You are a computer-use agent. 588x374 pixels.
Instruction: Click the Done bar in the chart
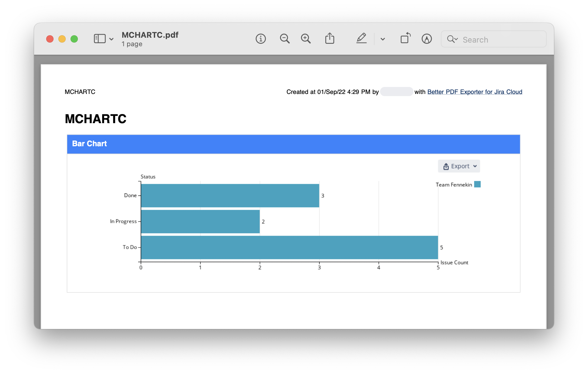click(x=230, y=196)
